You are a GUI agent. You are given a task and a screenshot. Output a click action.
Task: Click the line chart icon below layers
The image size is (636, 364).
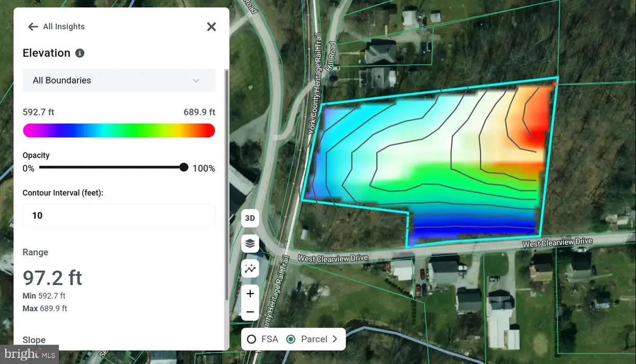pos(250,269)
